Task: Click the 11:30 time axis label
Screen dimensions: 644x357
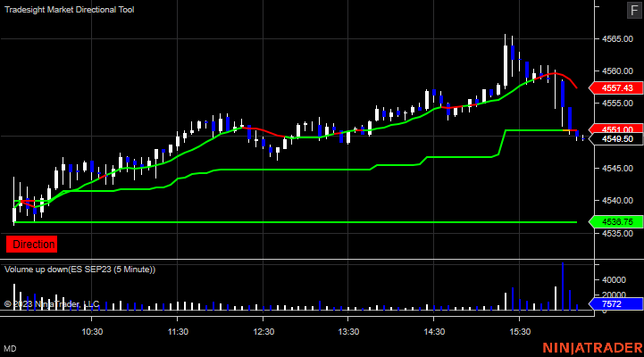Action: 178,331
